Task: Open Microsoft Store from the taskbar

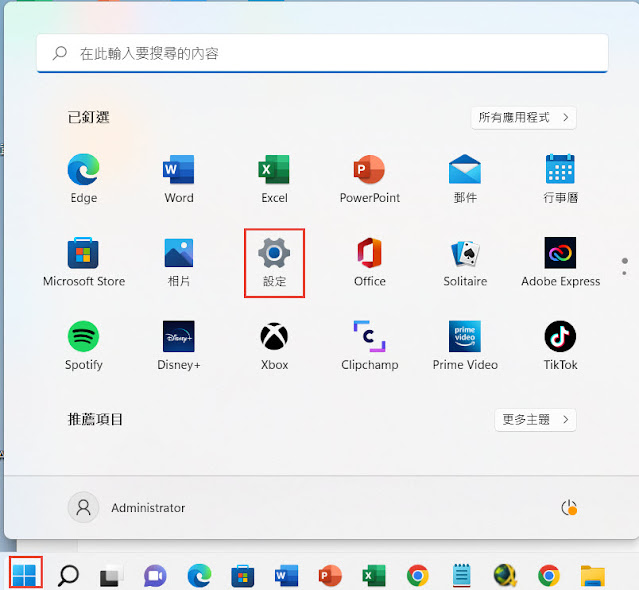Action: coord(243,576)
